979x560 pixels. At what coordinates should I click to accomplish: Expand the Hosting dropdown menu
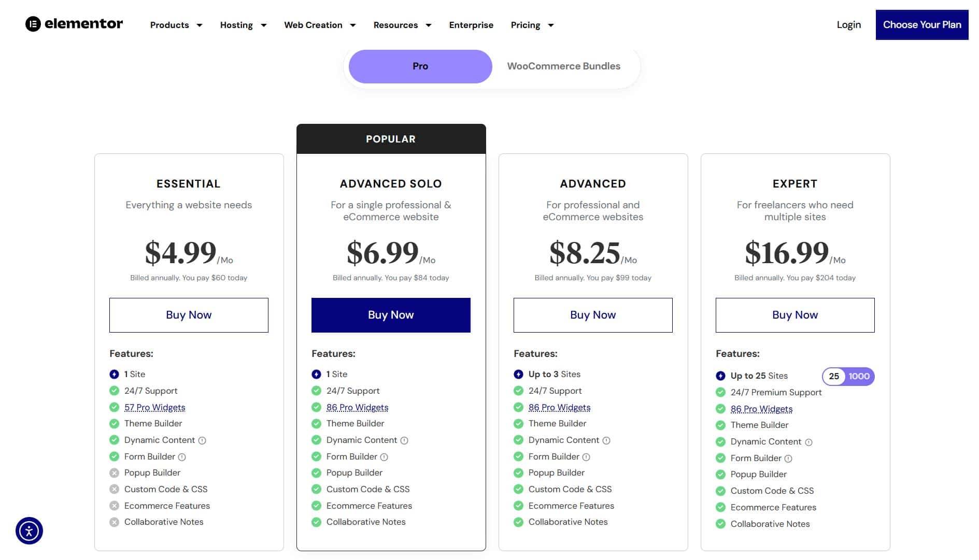click(x=244, y=25)
